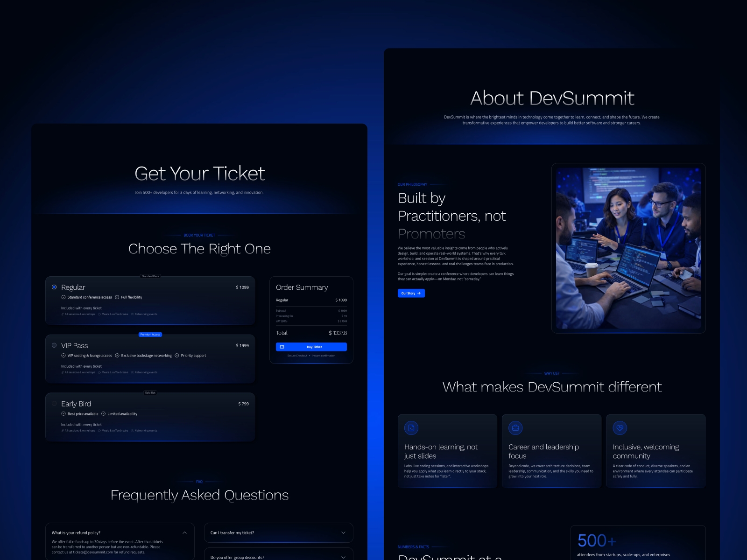Click the team collaboration photo on the About page
The width and height of the screenshot is (747, 560).
(x=628, y=247)
